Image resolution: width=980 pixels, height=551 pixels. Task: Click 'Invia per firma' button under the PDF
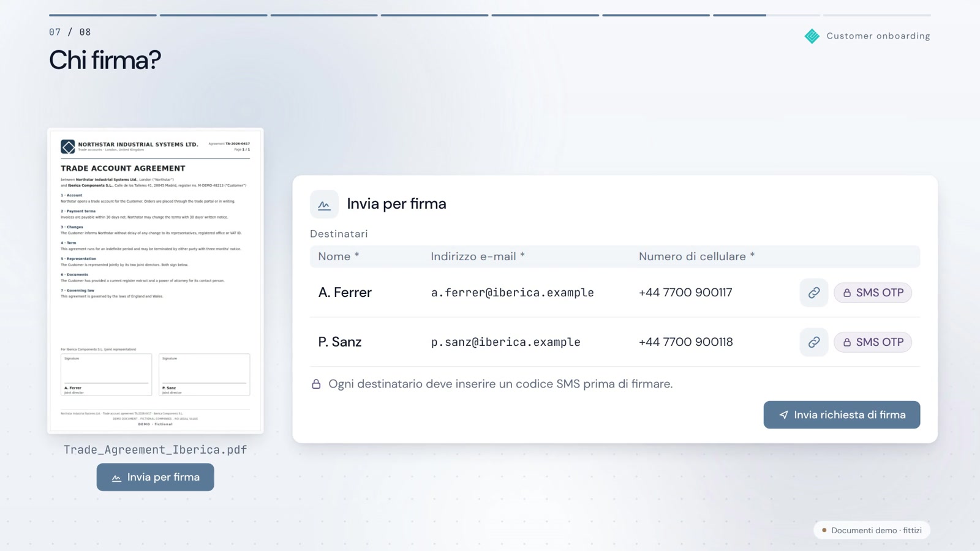tap(155, 477)
